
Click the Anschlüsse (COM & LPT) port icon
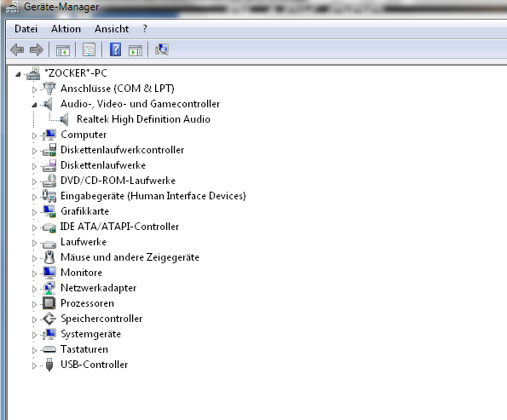(49, 89)
